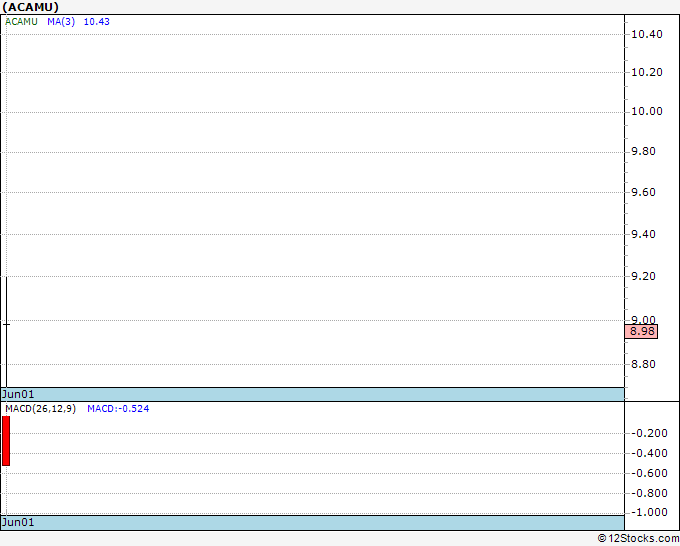Select the MACD:-0.524 value text

pos(118,409)
